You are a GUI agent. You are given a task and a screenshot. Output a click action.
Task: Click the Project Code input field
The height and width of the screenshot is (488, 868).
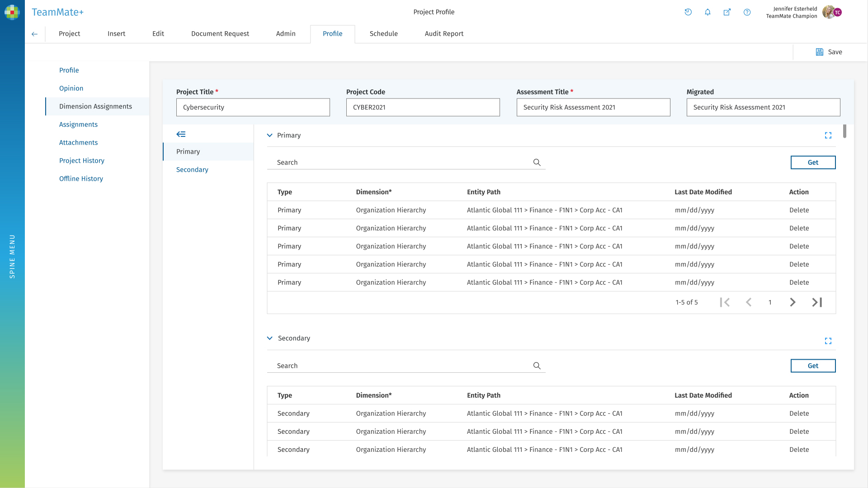pyautogui.click(x=423, y=108)
